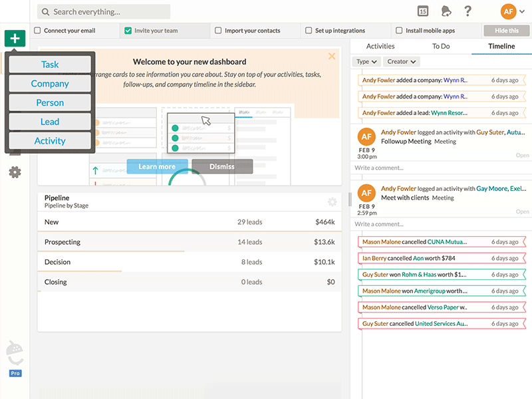
Task: Open settings gear in left sidebar
Action: [x=15, y=172]
